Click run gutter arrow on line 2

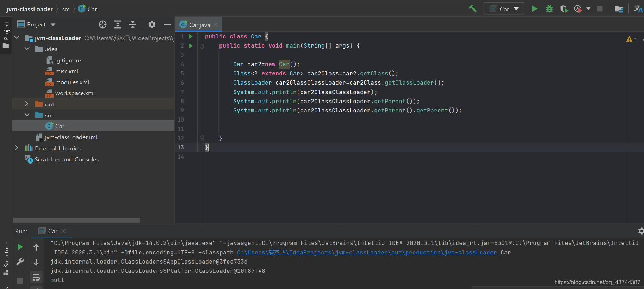[x=191, y=46]
